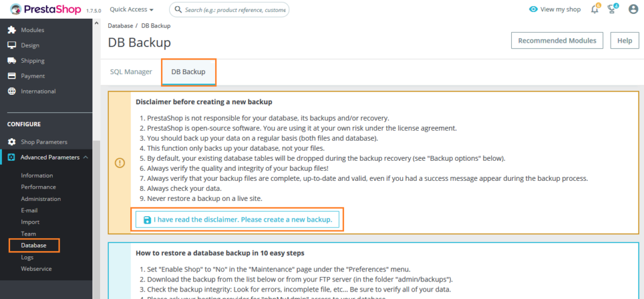Viewport: 644px width, 299px height.
Task: Click the Modules puzzle piece icon
Action: [11, 30]
